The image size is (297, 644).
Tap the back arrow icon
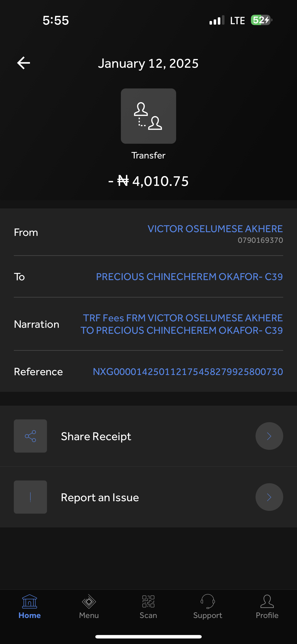23,63
